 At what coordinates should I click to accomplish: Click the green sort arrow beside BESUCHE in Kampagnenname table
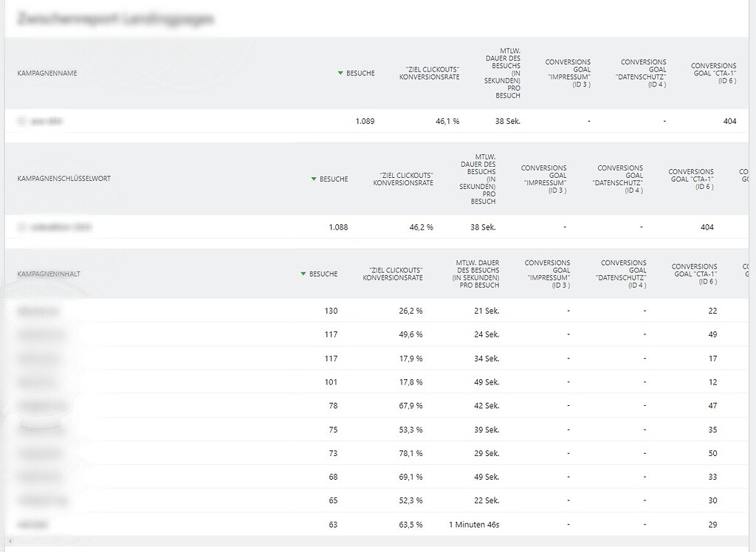(x=342, y=73)
